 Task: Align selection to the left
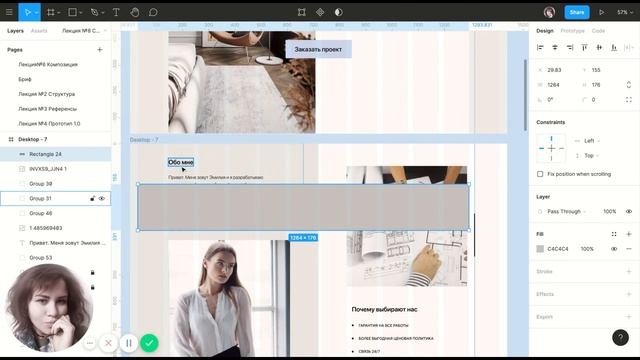pos(540,48)
